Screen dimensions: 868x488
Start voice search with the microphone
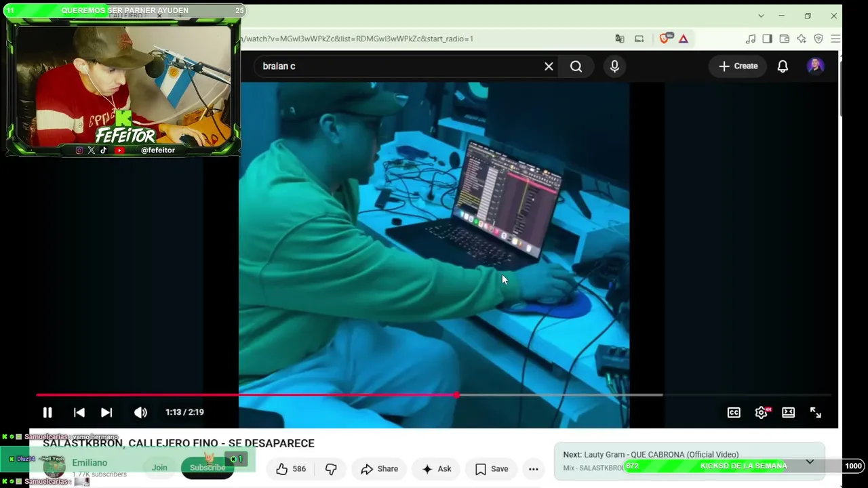614,66
